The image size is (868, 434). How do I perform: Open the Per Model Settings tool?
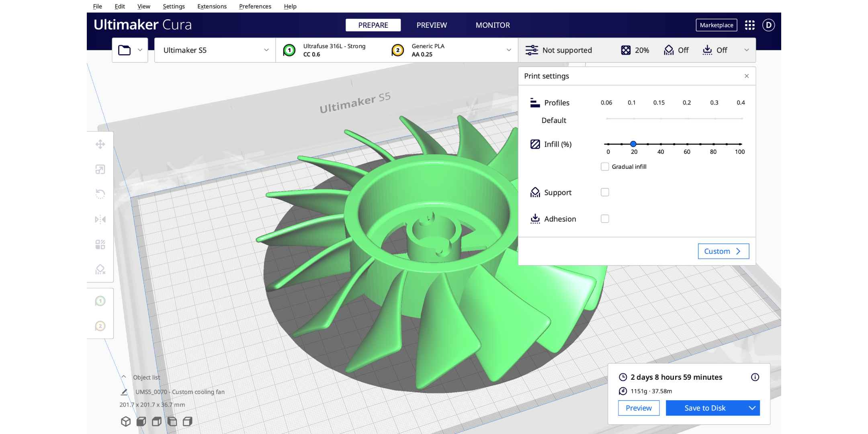pos(100,244)
